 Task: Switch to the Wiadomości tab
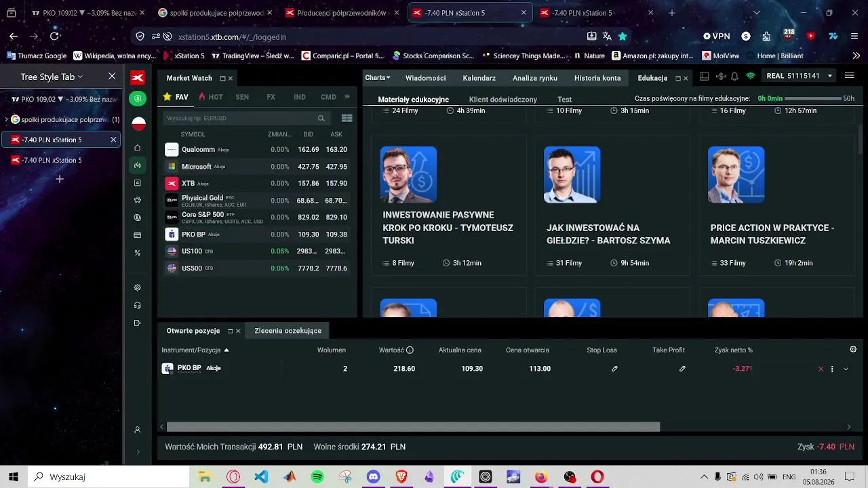point(426,78)
